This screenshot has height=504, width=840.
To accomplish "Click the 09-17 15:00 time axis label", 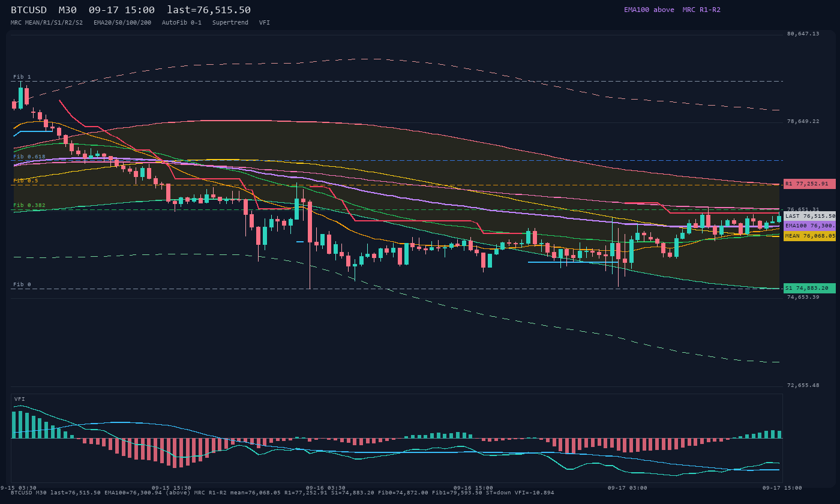I will pos(782,488).
